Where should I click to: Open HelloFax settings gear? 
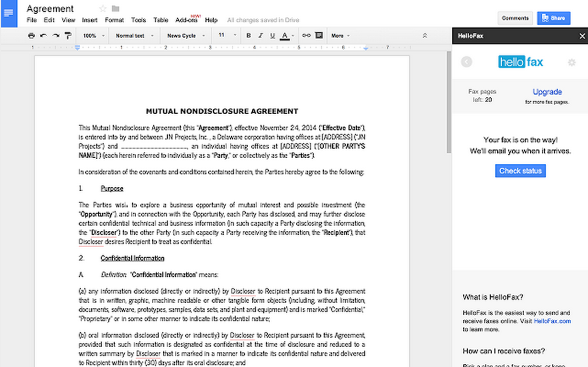click(571, 62)
